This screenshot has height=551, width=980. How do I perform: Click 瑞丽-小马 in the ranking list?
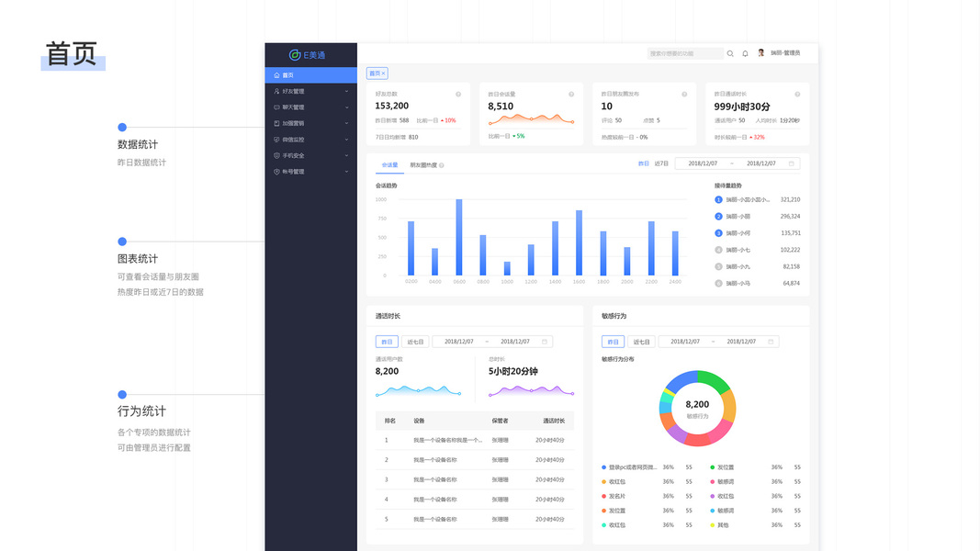(x=738, y=284)
